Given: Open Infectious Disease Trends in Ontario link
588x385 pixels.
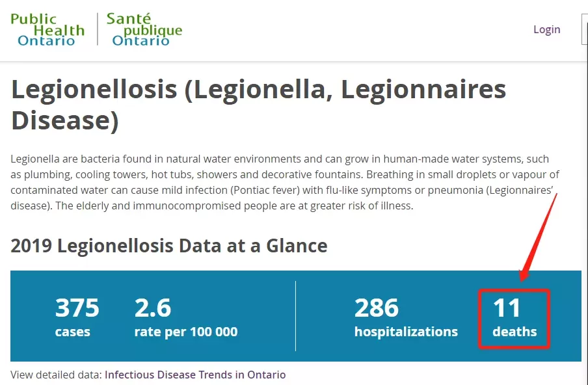Looking at the screenshot, I should pos(195,375).
